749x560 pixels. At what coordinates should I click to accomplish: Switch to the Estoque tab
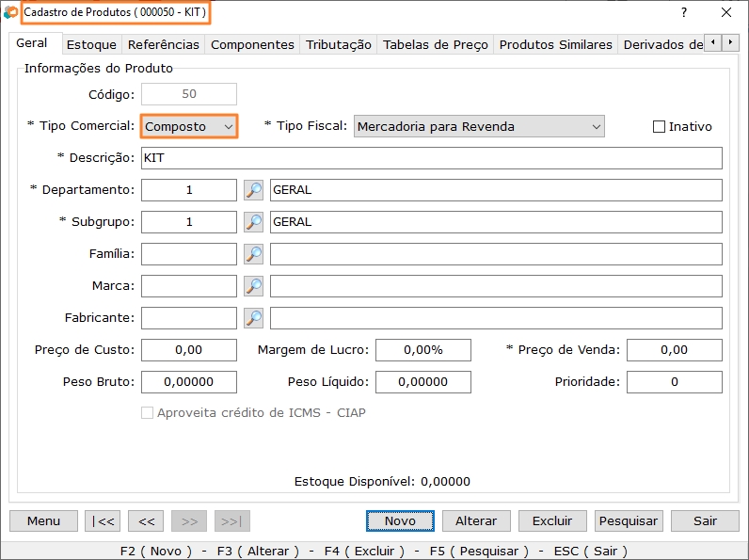91,44
